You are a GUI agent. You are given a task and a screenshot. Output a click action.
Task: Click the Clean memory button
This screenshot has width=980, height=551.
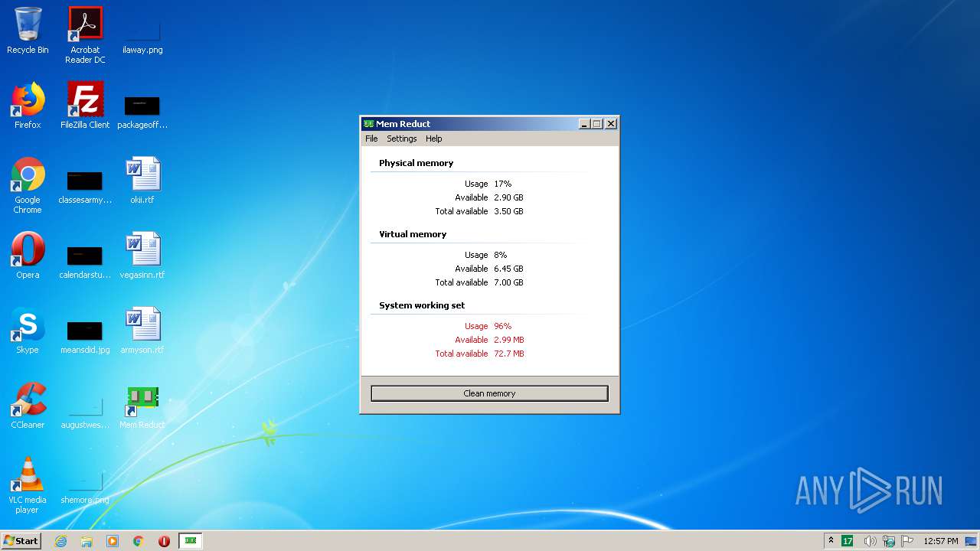click(489, 393)
